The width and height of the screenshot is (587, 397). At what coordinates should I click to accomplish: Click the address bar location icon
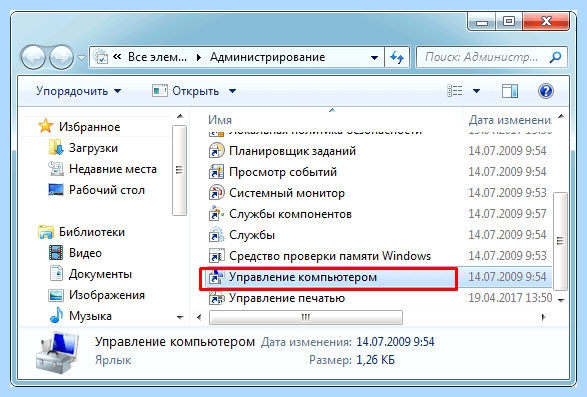tap(100, 57)
